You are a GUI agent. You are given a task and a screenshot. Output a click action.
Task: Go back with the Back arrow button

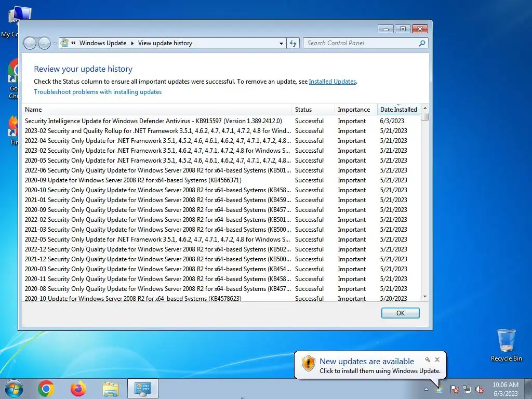[30, 43]
